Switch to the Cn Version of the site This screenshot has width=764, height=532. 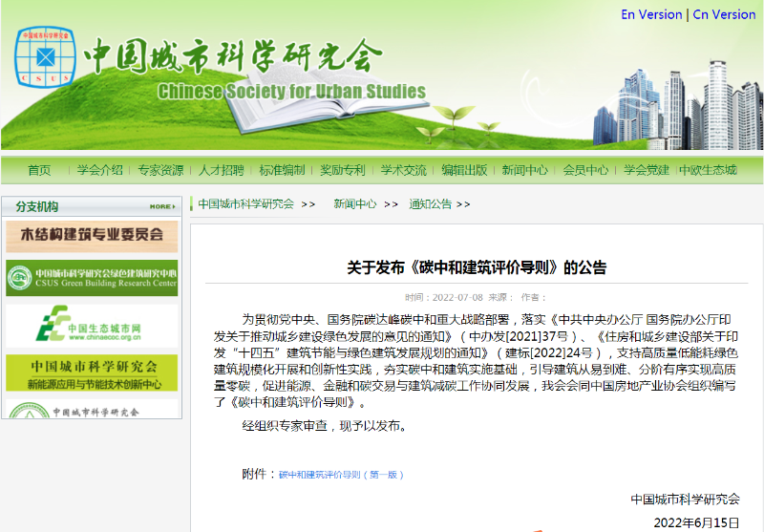(723, 14)
